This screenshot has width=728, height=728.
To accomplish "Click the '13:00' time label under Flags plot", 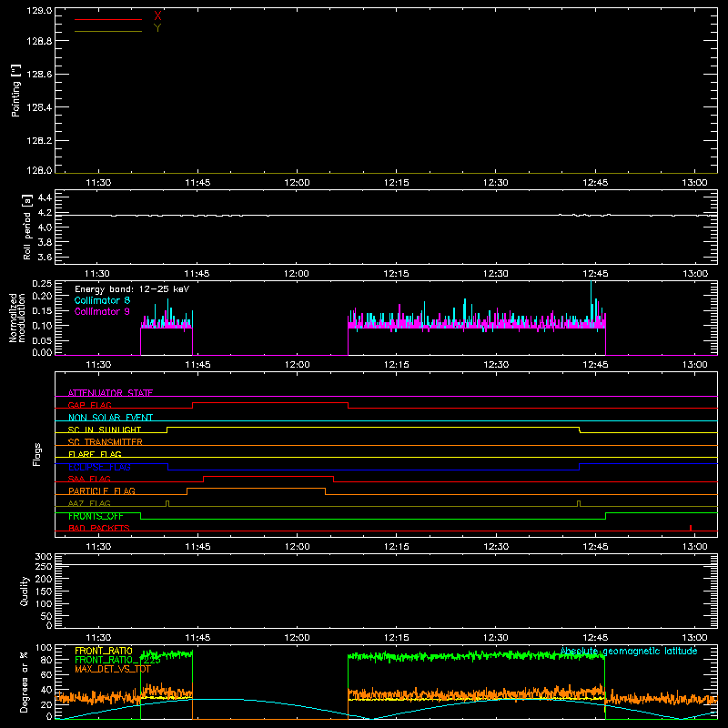I will pos(694,547).
